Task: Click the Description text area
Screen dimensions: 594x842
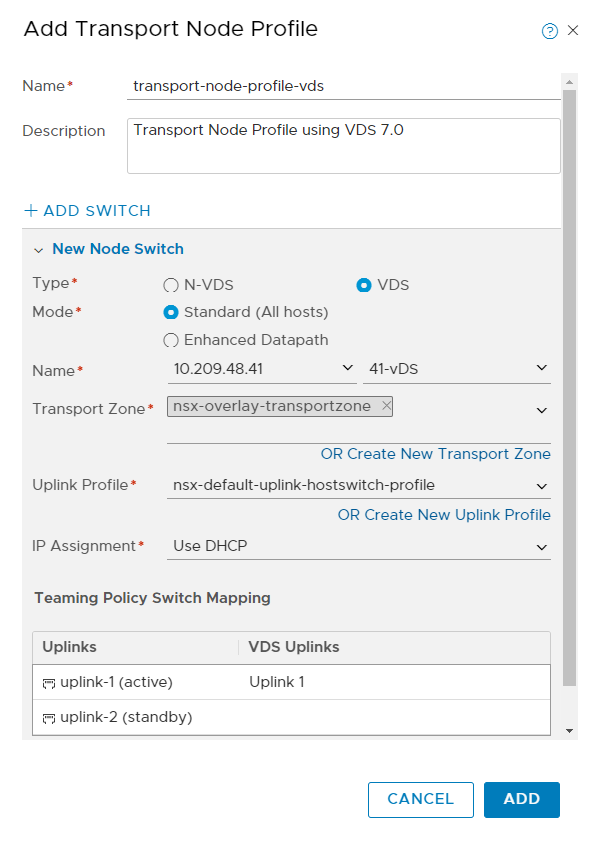Action: 344,146
